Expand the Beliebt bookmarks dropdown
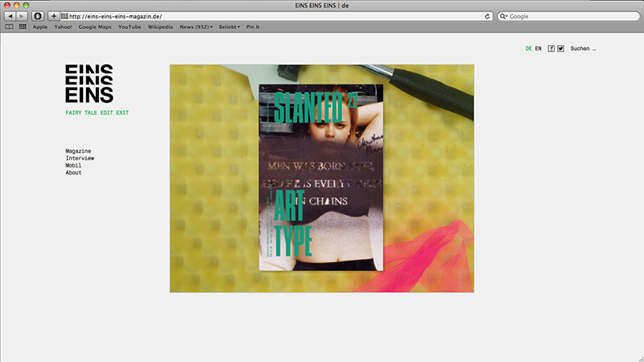This screenshot has height=362, width=644. point(229,27)
